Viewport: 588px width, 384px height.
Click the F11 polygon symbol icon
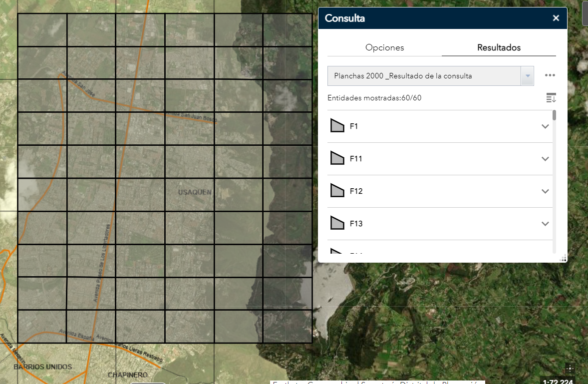pyautogui.click(x=337, y=159)
